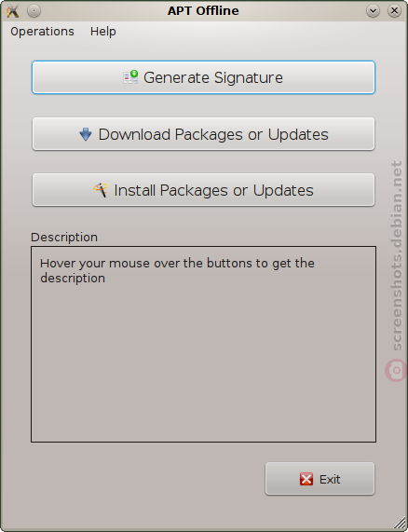Viewport: 408px width, 532px height.
Task: Close the APT Offline window
Action: tap(394, 11)
